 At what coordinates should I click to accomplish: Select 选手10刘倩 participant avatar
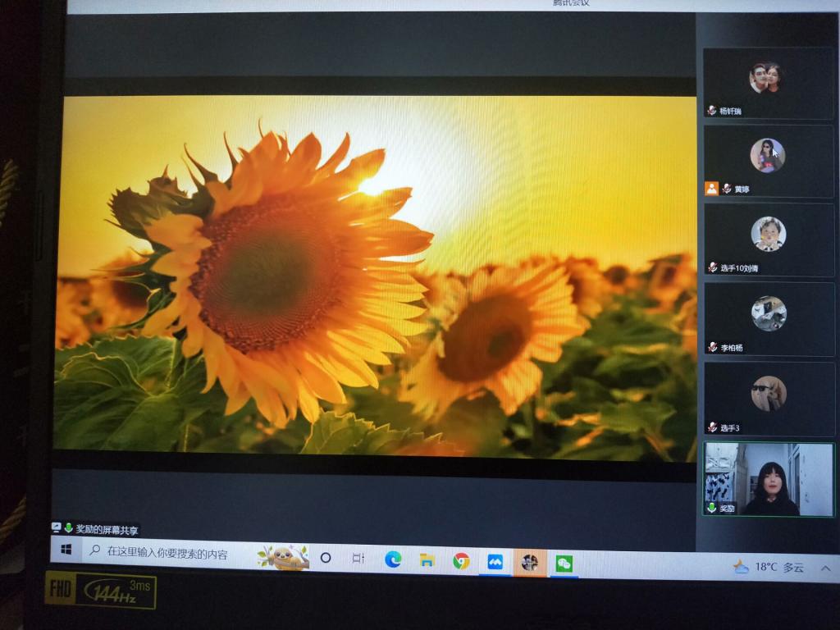(769, 234)
